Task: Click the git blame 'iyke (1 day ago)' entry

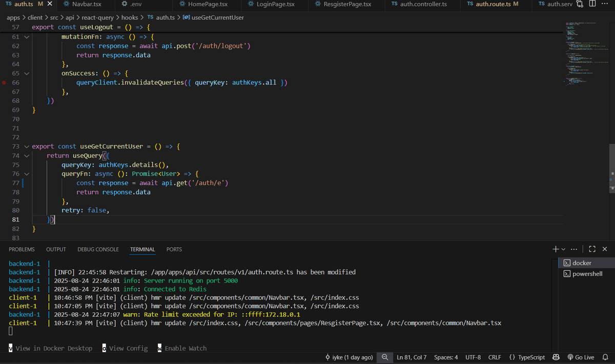Action: click(350, 357)
